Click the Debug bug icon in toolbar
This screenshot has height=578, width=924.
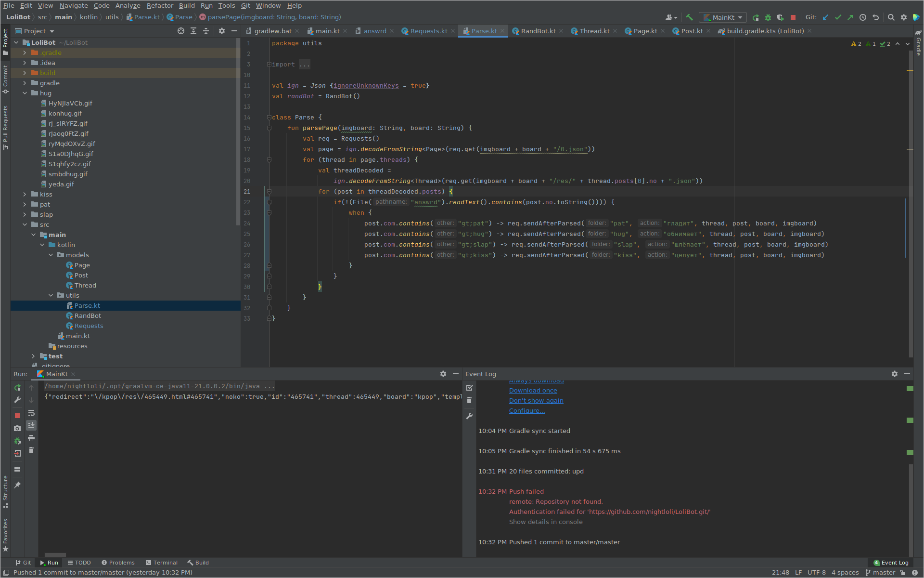[768, 17]
